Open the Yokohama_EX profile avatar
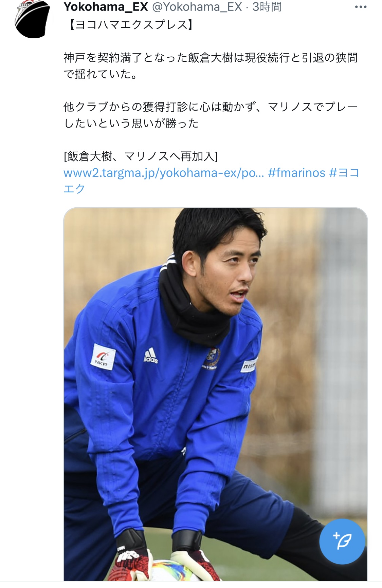This screenshot has width=382, height=588. (x=32, y=19)
